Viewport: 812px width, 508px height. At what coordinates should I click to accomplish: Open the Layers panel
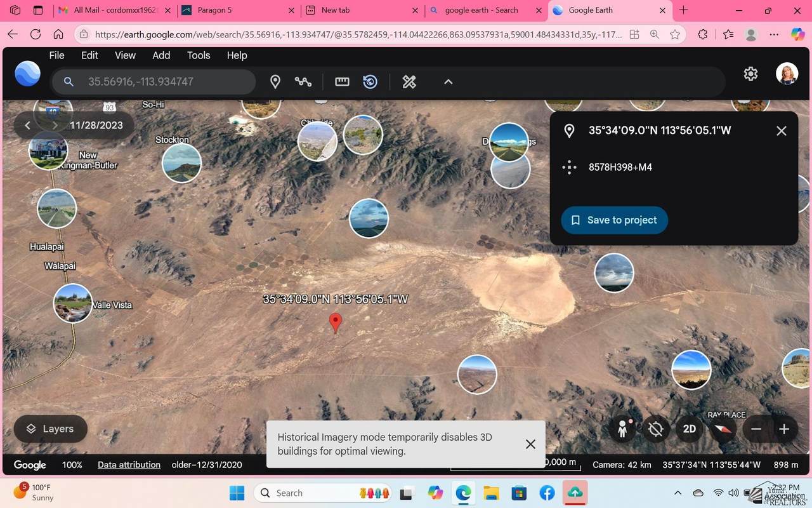[50, 429]
